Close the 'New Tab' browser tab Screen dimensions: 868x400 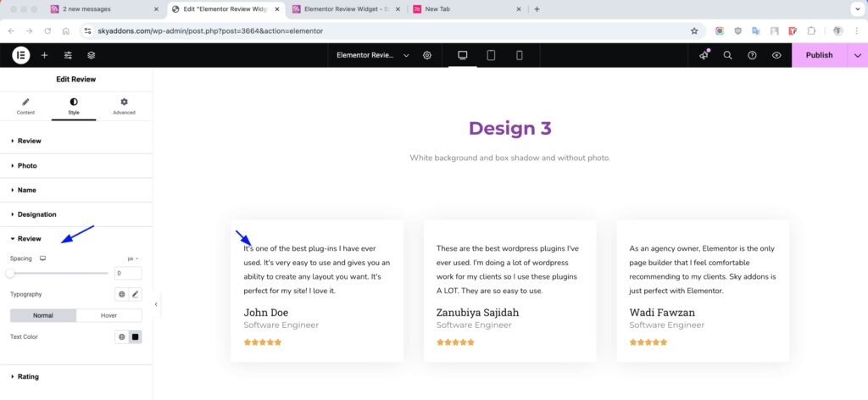click(519, 8)
